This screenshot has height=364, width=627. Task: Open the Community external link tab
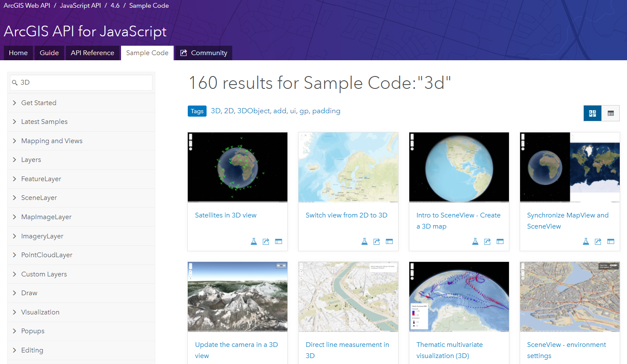point(204,53)
